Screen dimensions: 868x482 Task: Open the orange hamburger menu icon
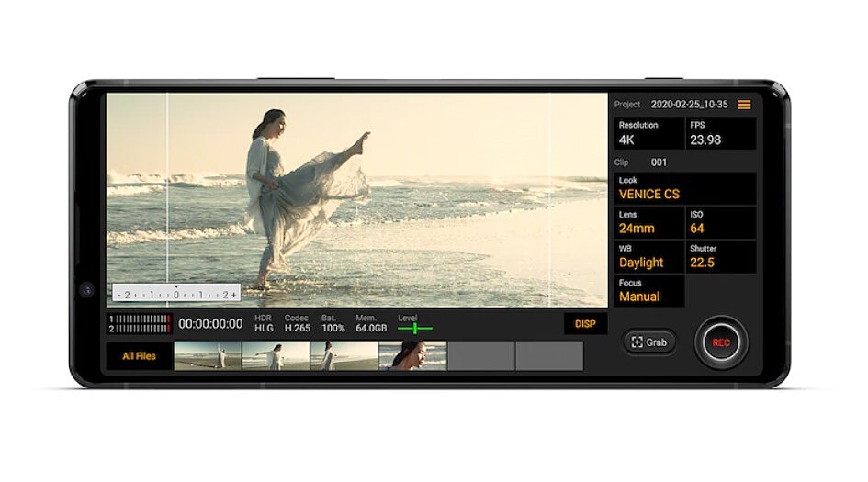pos(744,105)
